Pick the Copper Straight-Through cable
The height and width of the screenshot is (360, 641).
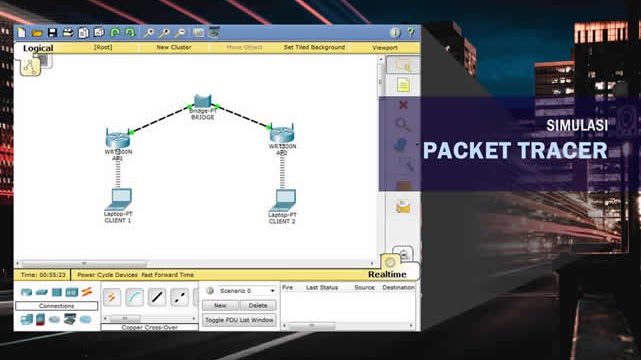coord(157,297)
